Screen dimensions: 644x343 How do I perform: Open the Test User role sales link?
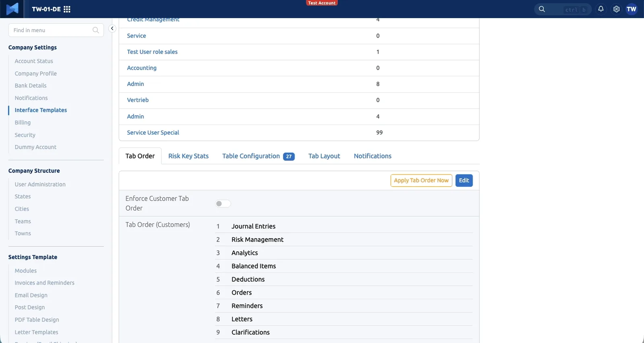click(x=152, y=52)
